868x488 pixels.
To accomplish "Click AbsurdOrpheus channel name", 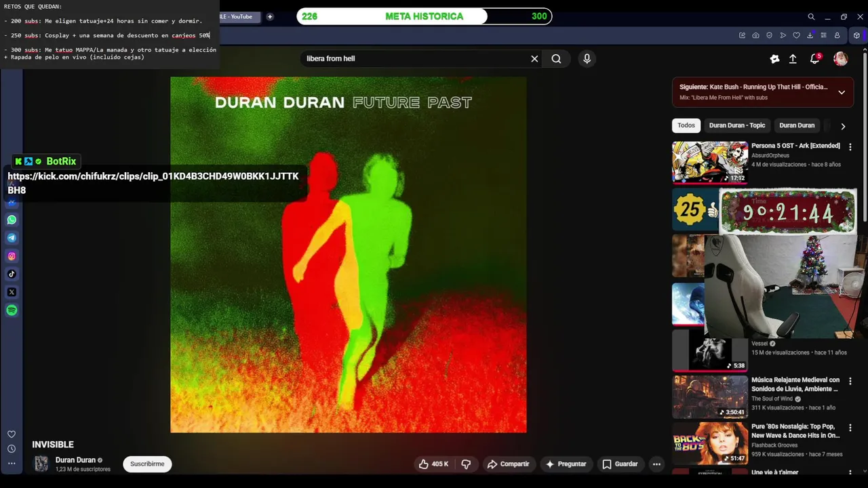I will pos(770,155).
